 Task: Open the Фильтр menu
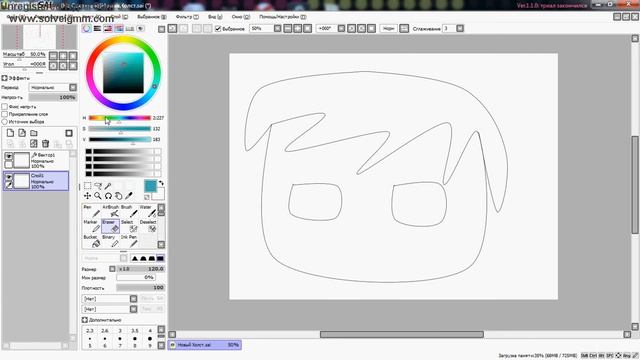pos(187,17)
